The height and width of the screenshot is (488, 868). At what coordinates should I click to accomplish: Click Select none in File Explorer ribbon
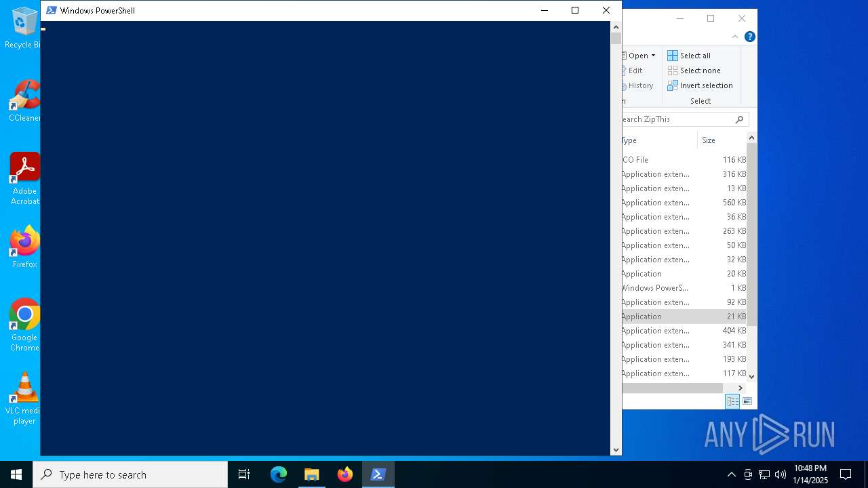tap(694, 70)
